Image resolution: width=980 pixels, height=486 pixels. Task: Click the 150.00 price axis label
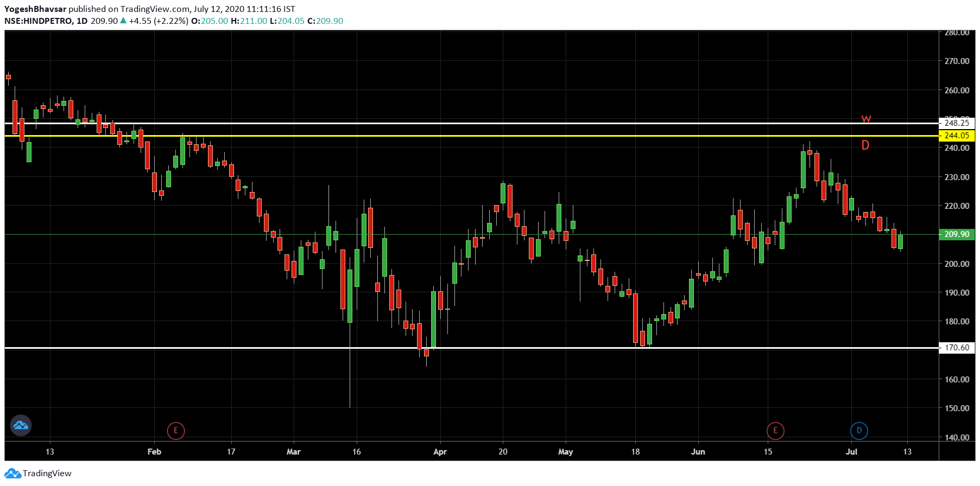point(957,408)
